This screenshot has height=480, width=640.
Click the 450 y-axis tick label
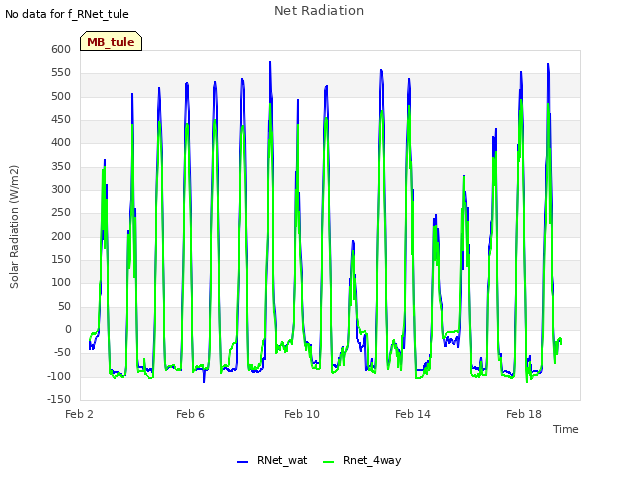click(61, 120)
